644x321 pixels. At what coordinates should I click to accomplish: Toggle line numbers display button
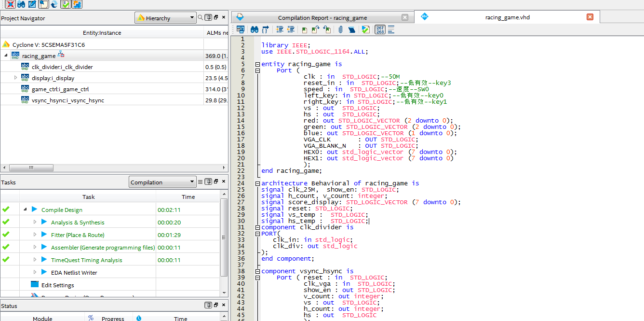click(380, 30)
